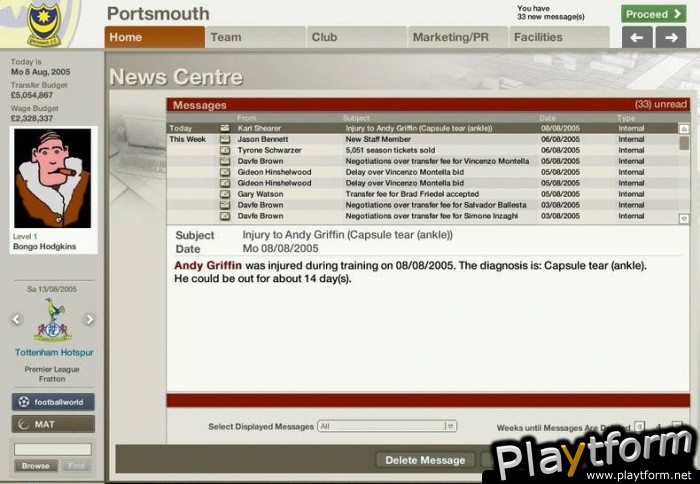Switch to the Team tab

click(255, 38)
